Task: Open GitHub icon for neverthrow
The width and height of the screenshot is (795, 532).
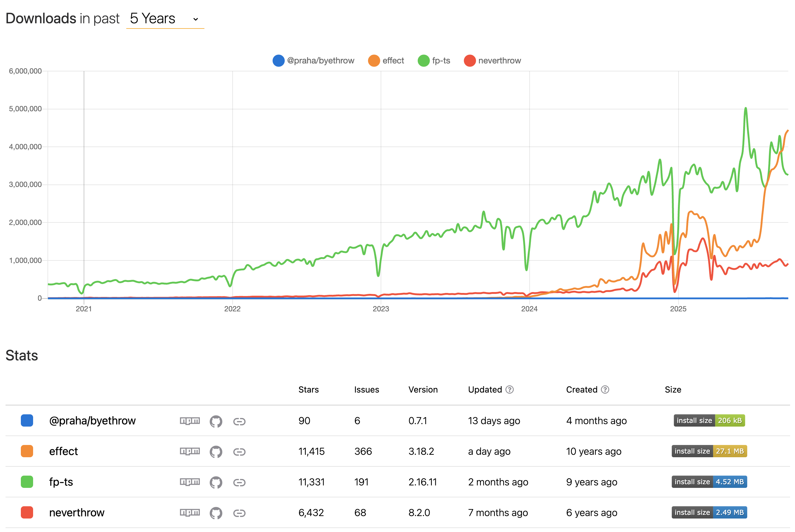Action: coord(216,513)
